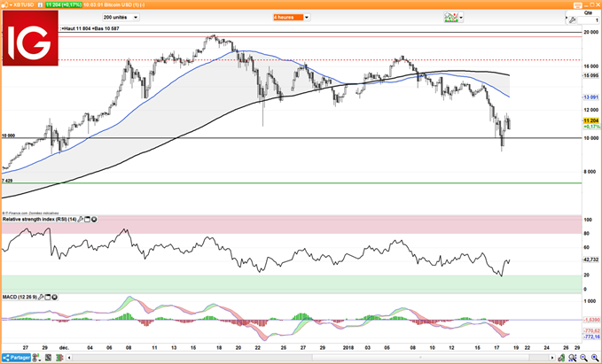The width and height of the screenshot is (602, 364).
Task: Expand the order panel via small arrow left of wrench
Action: pos(567,18)
